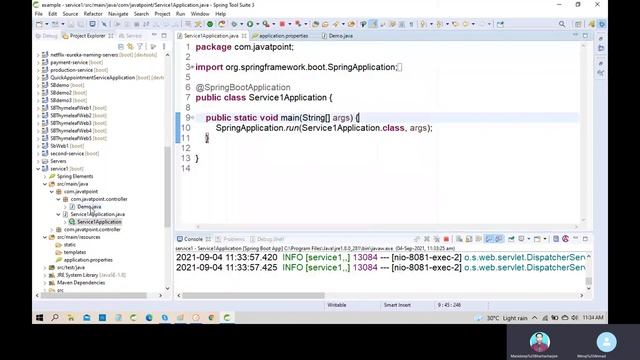Click the Relaunch application icon

(x=222, y=24)
